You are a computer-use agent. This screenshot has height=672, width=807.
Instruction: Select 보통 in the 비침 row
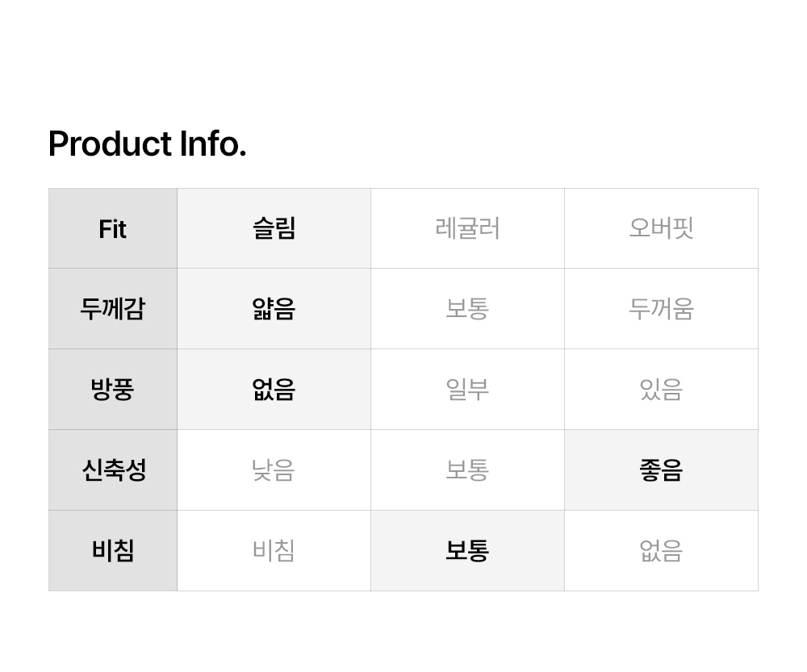[x=467, y=551]
